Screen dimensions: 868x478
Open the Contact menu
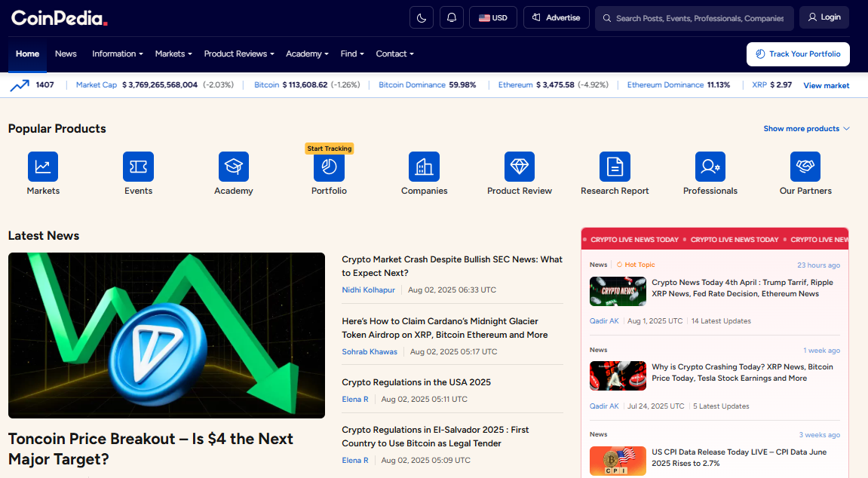pos(394,54)
